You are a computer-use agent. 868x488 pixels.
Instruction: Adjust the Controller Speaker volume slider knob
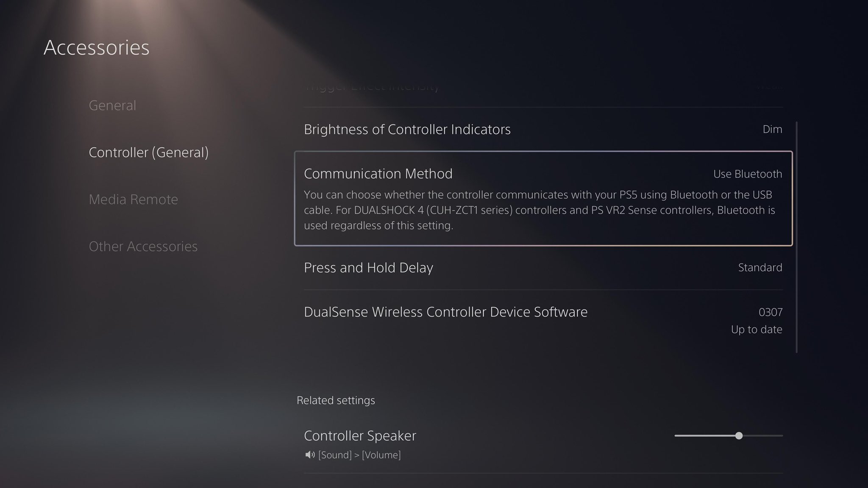(739, 435)
